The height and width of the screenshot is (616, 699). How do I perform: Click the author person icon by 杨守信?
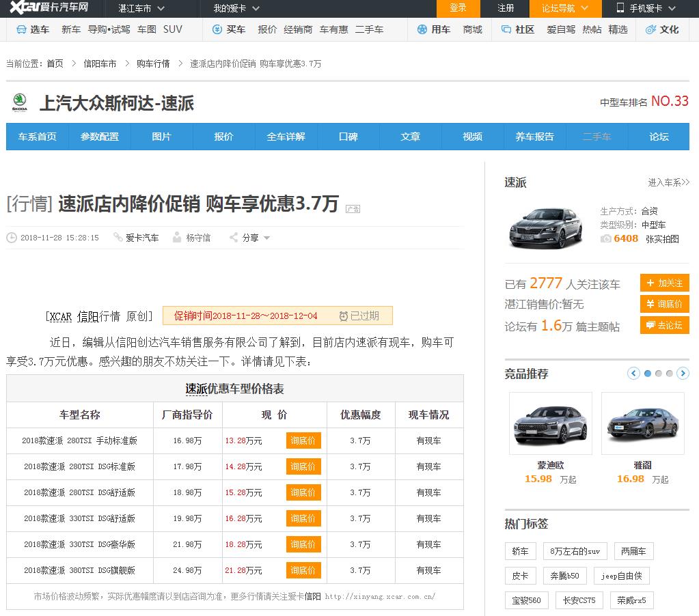177,237
